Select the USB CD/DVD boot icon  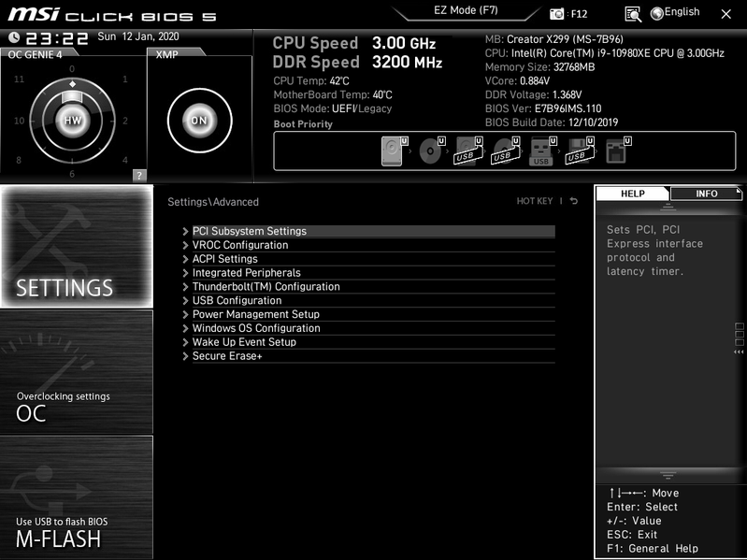(x=506, y=151)
